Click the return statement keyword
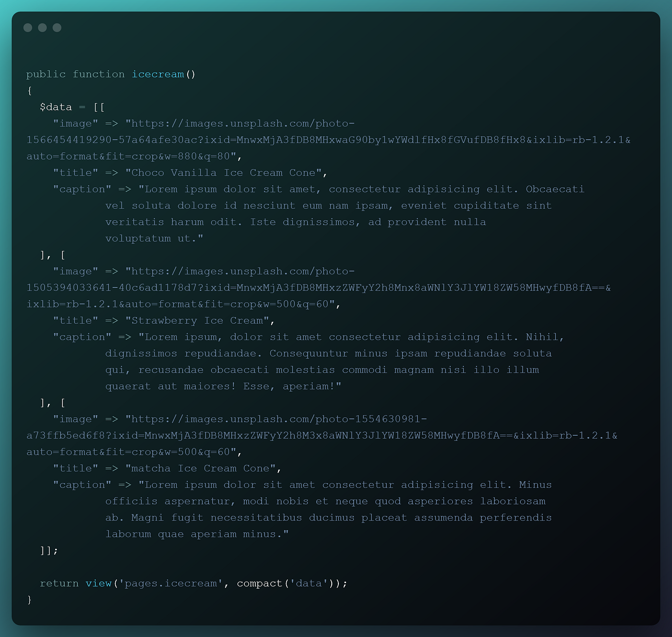This screenshot has width=672, height=637. pyautogui.click(x=60, y=583)
